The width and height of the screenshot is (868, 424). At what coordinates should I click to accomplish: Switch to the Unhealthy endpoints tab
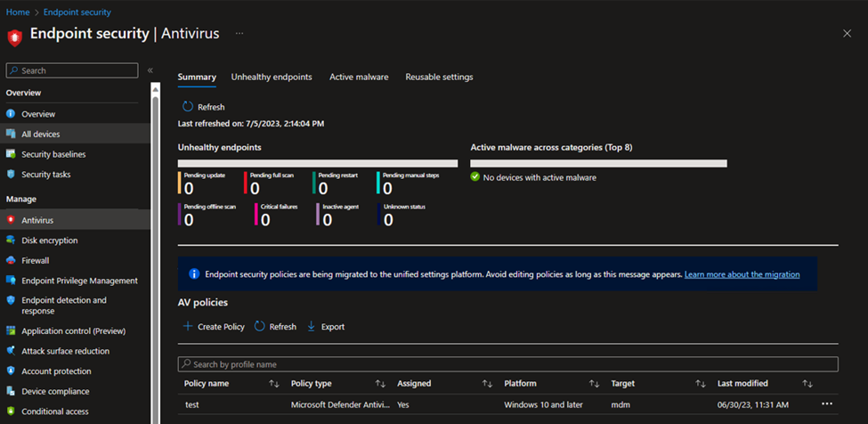point(272,77)
